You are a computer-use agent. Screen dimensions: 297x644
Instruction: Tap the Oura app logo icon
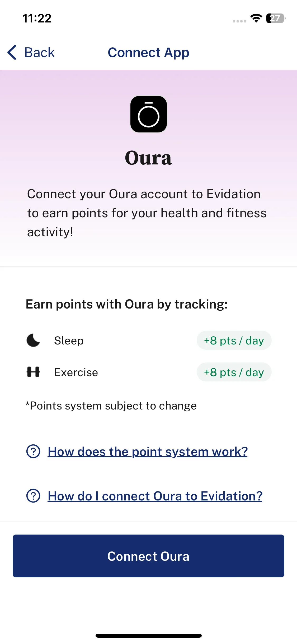click(x=149, y=114)
